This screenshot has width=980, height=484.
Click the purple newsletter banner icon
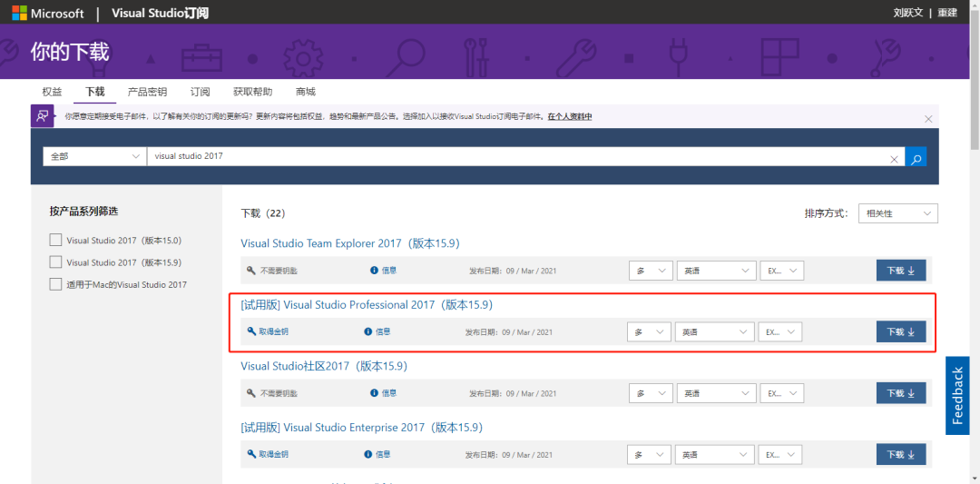pyautogui.click(x=43, y=116)
